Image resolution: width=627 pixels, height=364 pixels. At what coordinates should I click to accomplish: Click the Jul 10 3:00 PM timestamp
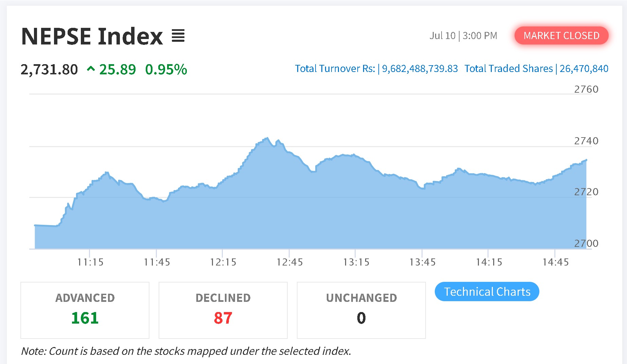pyautogui.click(x=463, y=36)
